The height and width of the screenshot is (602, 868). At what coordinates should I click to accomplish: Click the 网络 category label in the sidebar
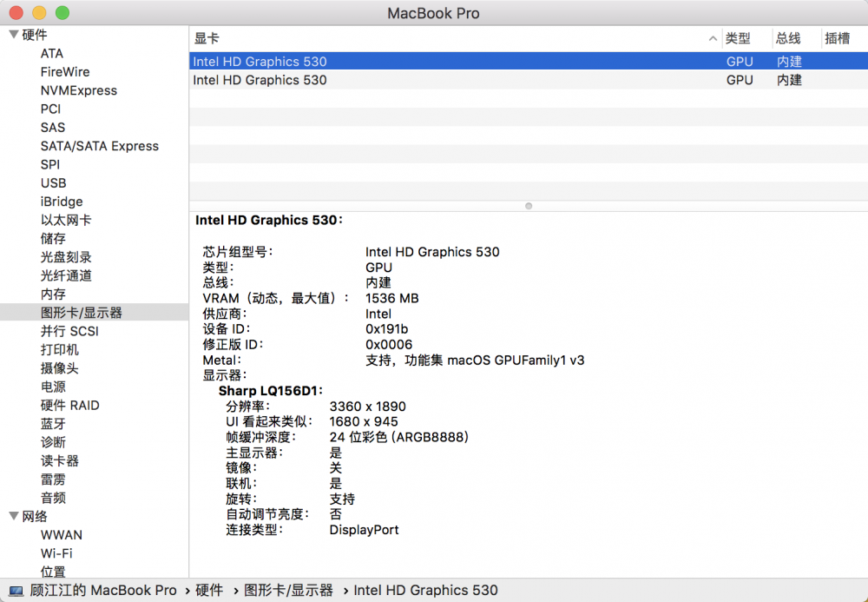[35, 517]
